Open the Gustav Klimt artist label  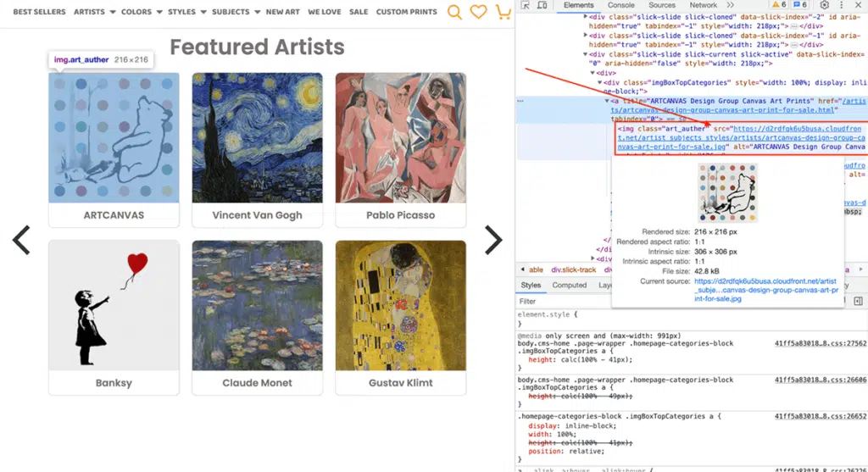click(400, 383)
